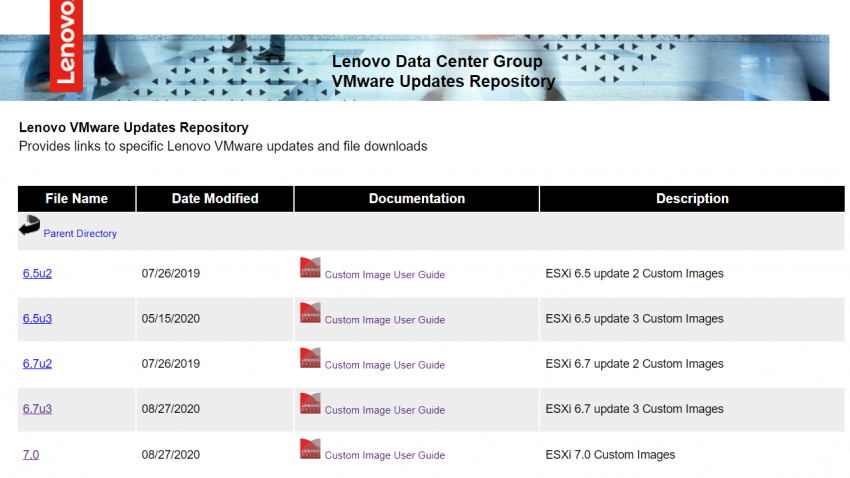Open Custom Image User Guide for 6.7u3

point(385,410)
